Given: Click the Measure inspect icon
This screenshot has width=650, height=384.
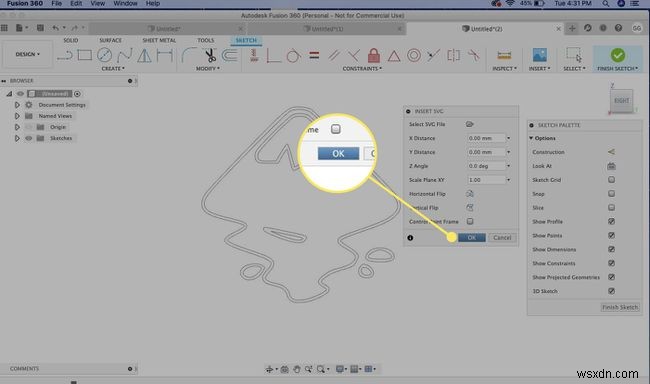Looking at the screenshot, I should click(x=504, y=55).
